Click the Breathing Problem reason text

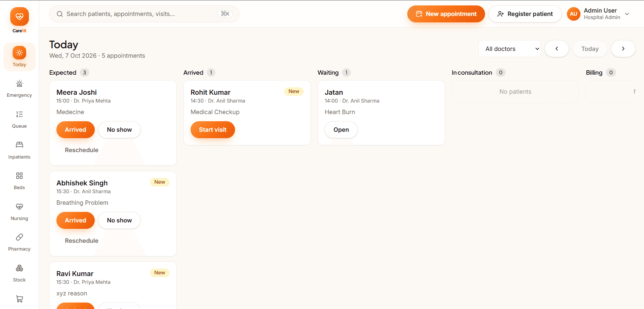pos(82,203)
